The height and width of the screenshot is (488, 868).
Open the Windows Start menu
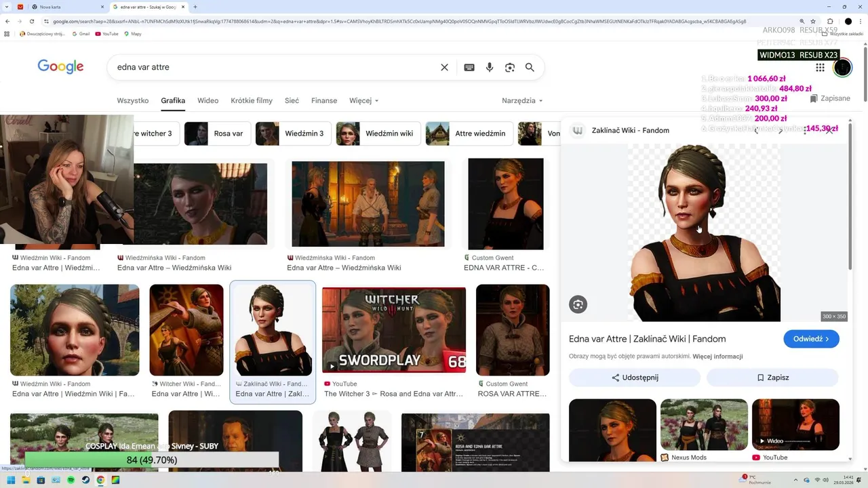[x=11, y=480]
